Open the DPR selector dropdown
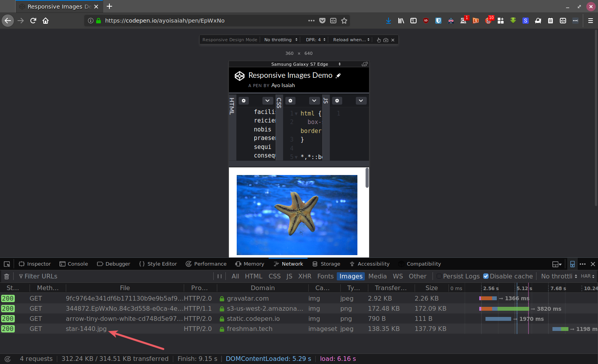Screen dimensions: 598x364 click(x=315, y=40)
